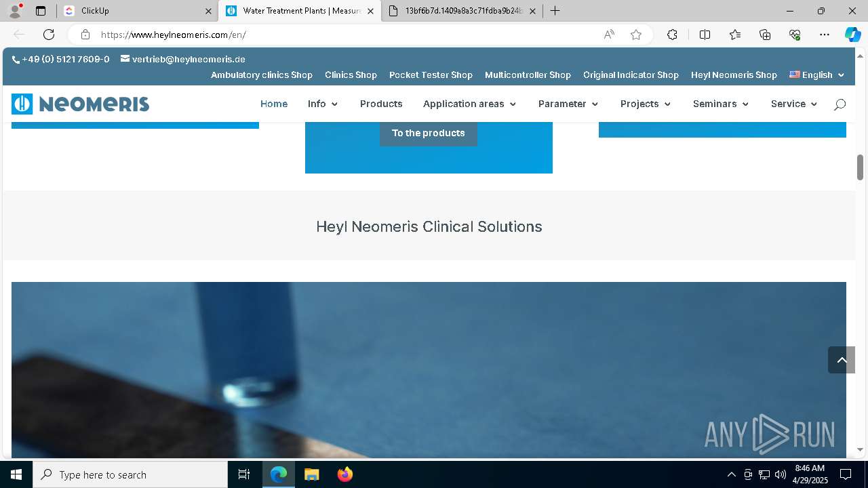
Task: Go to Home menu item
Action: pos(274,104)
